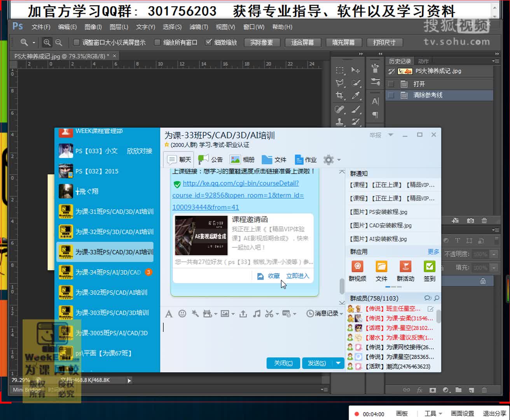Open the zoom tool preset dropdown arrow
The width and height of the screenshot is (510, 420).
point(33,42)
